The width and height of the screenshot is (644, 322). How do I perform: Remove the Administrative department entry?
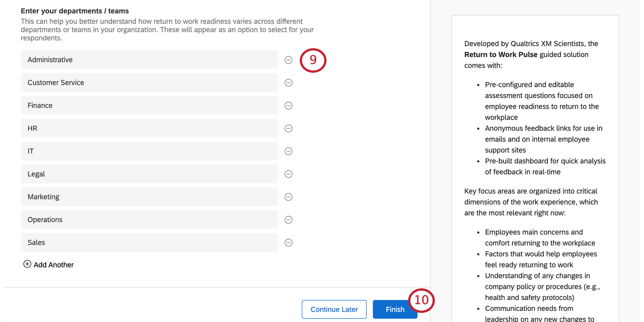288,60
